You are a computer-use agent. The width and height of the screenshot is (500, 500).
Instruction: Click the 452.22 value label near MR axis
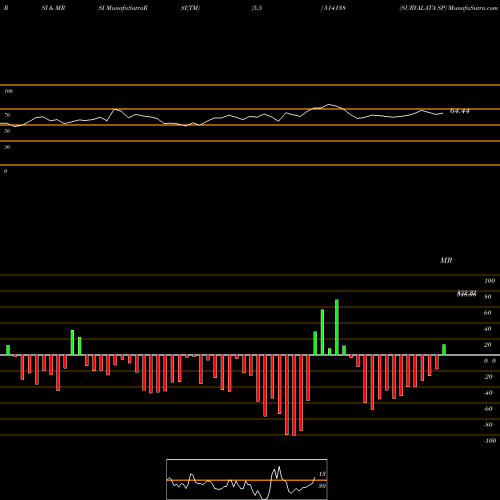click(x=466, y=292)
